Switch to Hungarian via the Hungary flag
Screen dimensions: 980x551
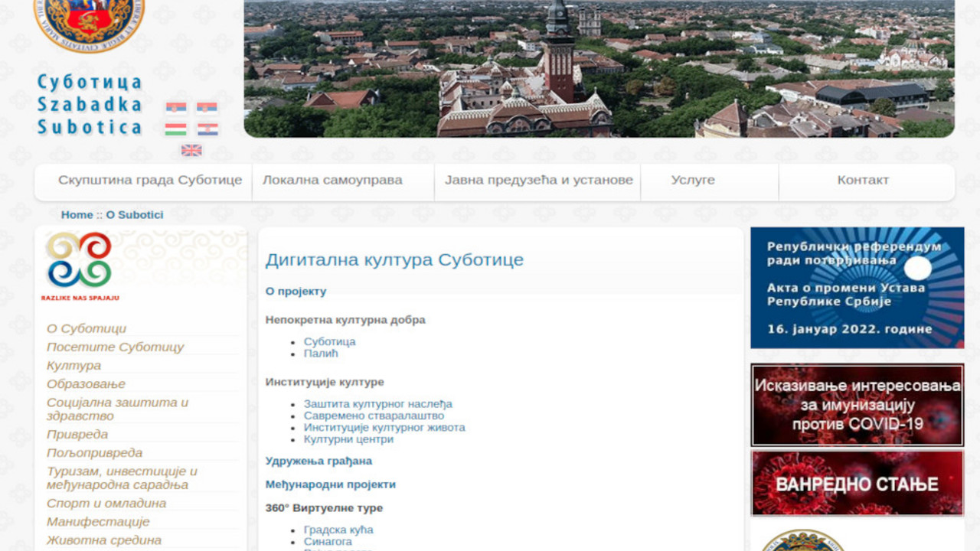coord(176,129)
